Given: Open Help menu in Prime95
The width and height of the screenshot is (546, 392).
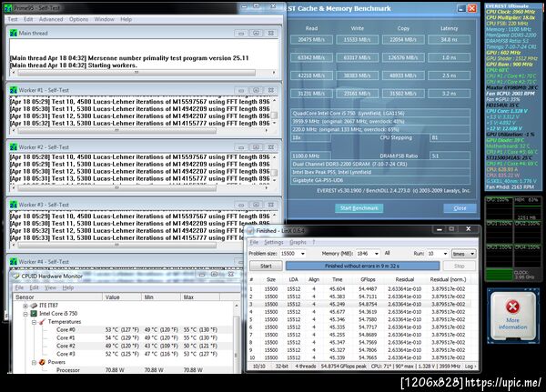Looking at the screenshot, I should pyautogui.click(x=126, y=19).
